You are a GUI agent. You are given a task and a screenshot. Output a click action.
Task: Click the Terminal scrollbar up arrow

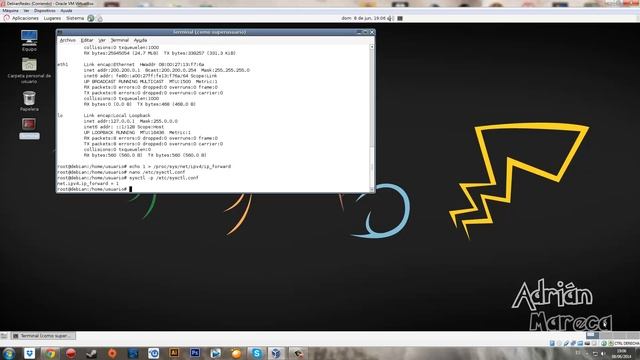pos(372,47)
